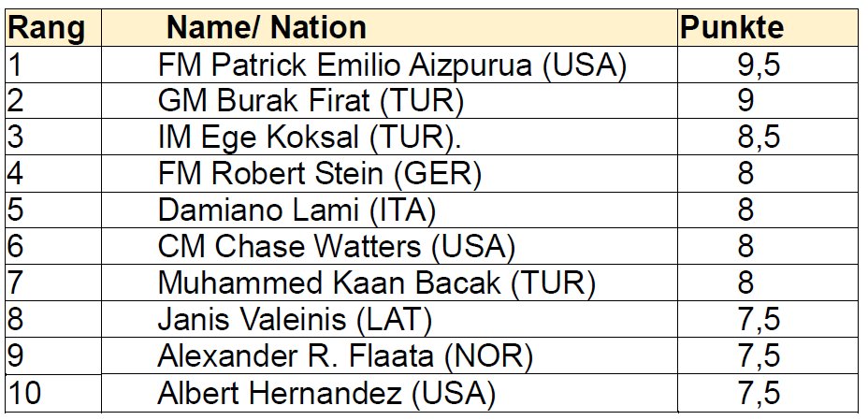Select the Janis Valeinis (LAT) cell
Screen dimensions: 868x420
295,320
